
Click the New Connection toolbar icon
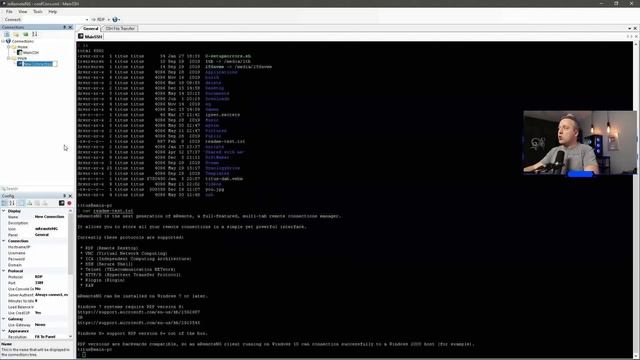(7, 34)
